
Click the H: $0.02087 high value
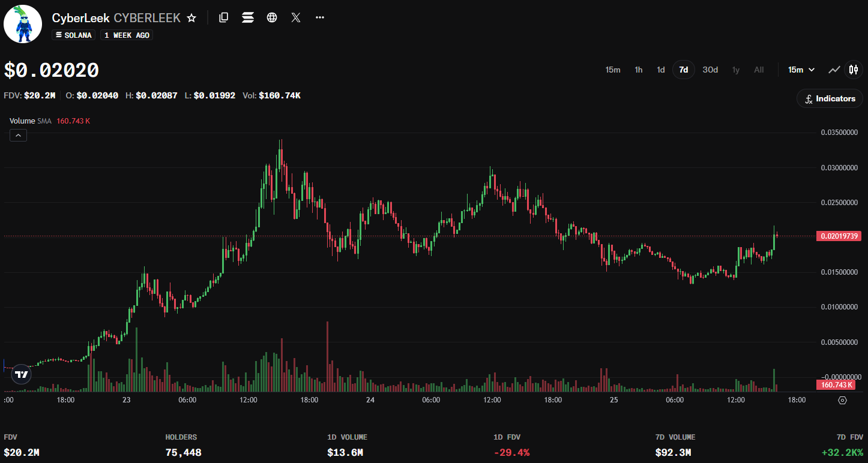tap(151, 95)
